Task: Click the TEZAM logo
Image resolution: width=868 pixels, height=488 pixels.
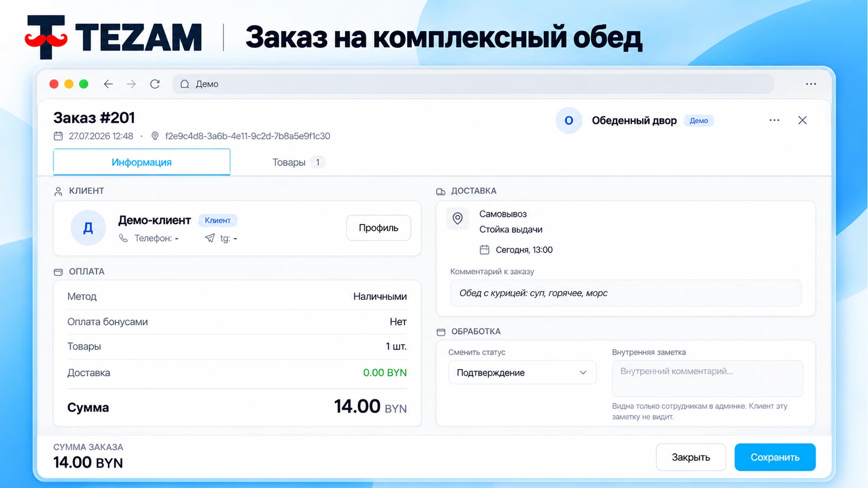Action: [x=113, y=37]
